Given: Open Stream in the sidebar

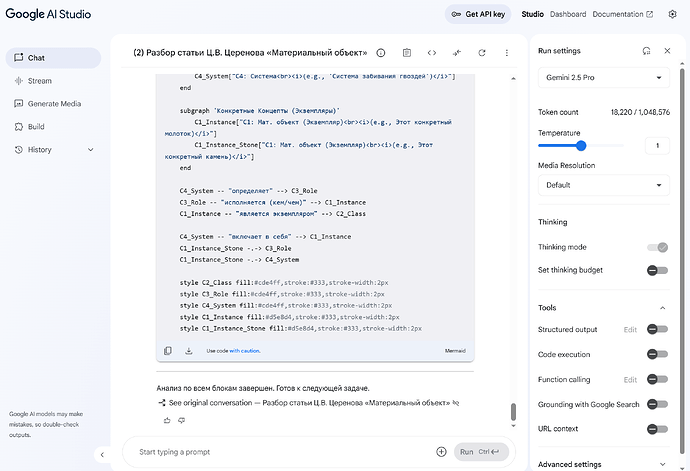Looking at the screenshot, I should tap(40, 80).
